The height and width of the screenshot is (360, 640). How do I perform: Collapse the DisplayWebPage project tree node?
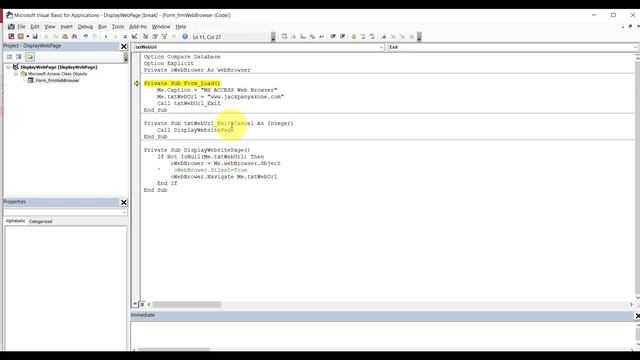pos(9,67)
